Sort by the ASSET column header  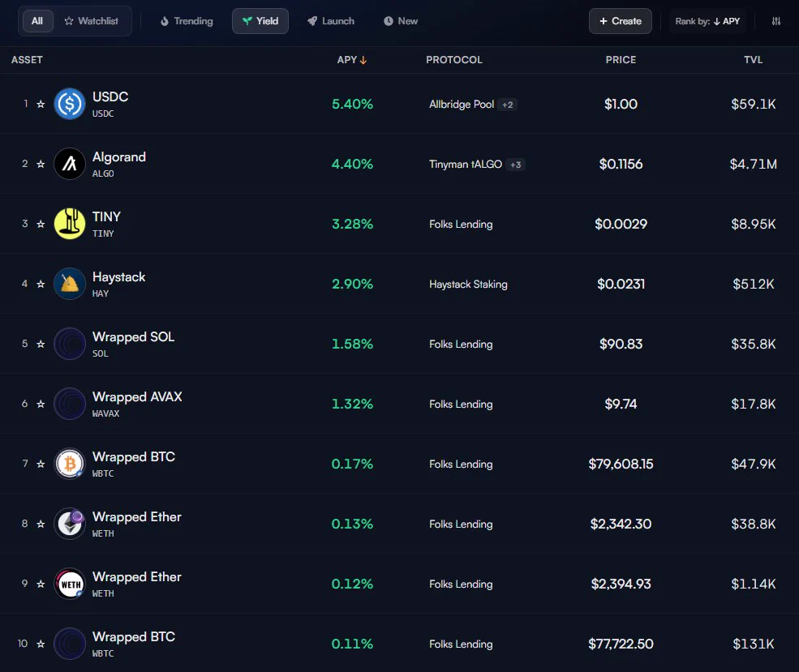pyautogui.click(x=27, y=60)
